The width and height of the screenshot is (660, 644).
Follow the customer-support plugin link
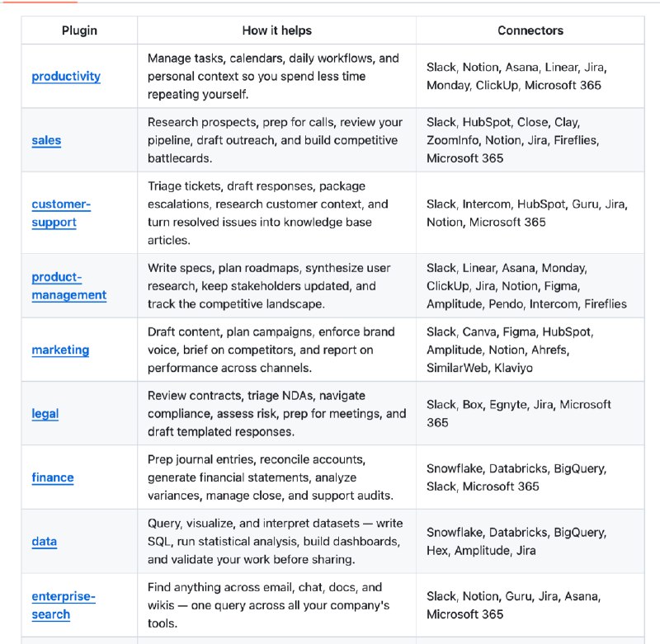(x=61, y=213)
